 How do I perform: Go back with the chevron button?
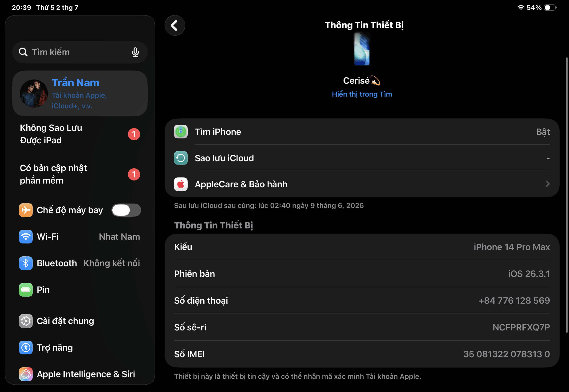click(x=175, y=25)
